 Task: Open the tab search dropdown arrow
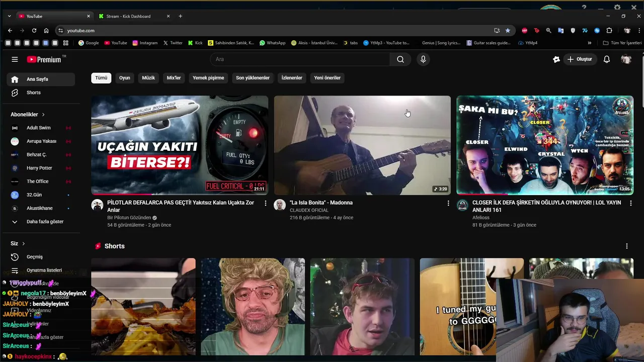pos(9,16)
